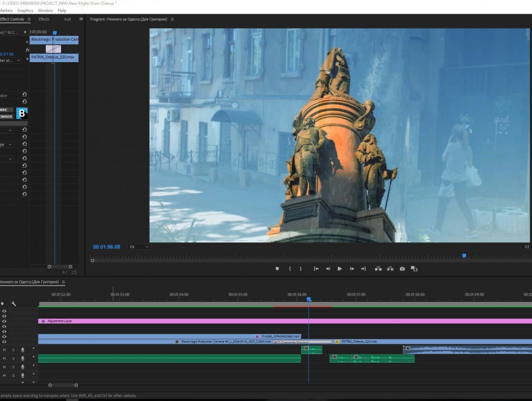Open timeline display settings wrench
532x401 pixels.
14,304
